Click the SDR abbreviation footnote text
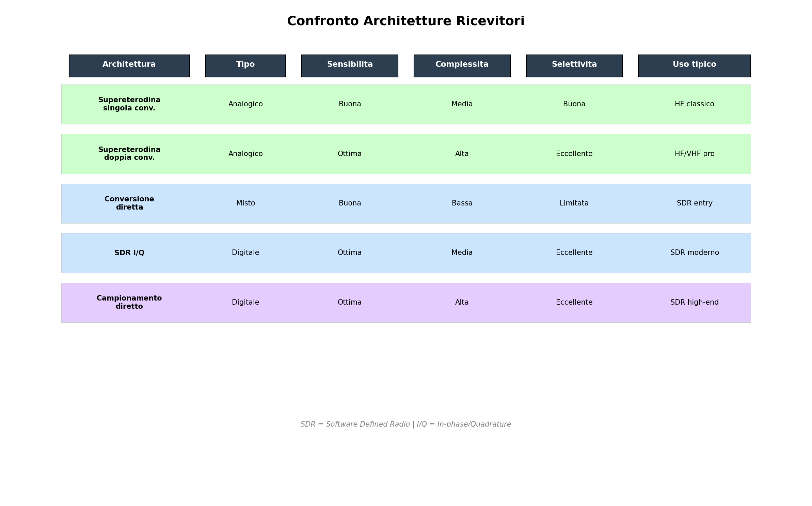This screenshot has width=812, height=506. click(406, 424)
